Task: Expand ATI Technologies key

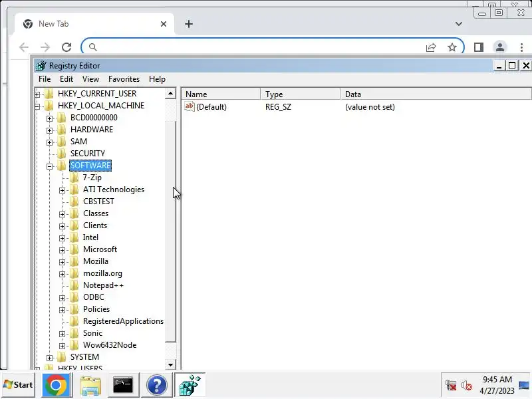Action: click(62, 190)
